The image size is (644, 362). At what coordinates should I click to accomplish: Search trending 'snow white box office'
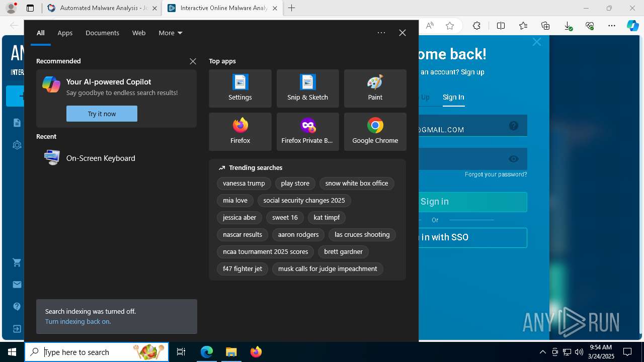(x=357, y=184)
